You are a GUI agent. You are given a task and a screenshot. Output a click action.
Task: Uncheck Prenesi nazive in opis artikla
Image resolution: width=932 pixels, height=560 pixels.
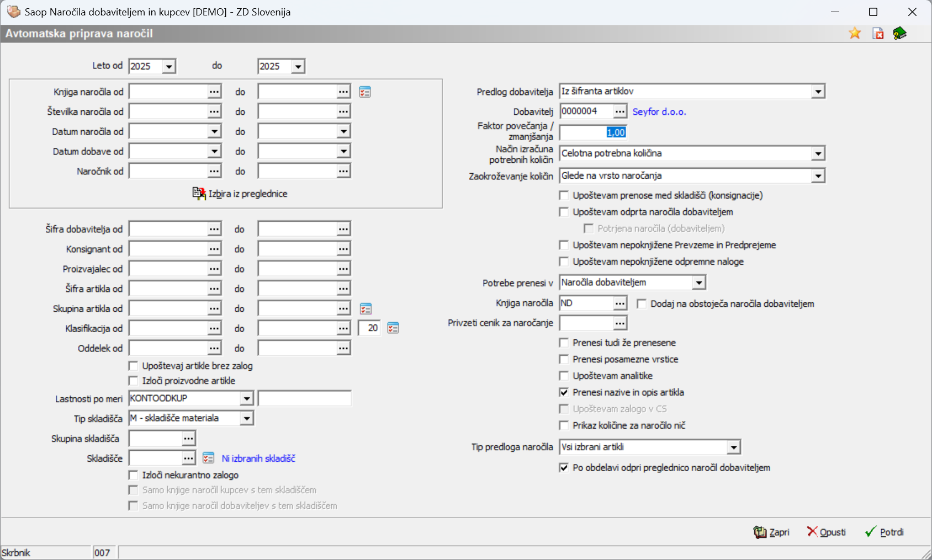tap(564, 392)
